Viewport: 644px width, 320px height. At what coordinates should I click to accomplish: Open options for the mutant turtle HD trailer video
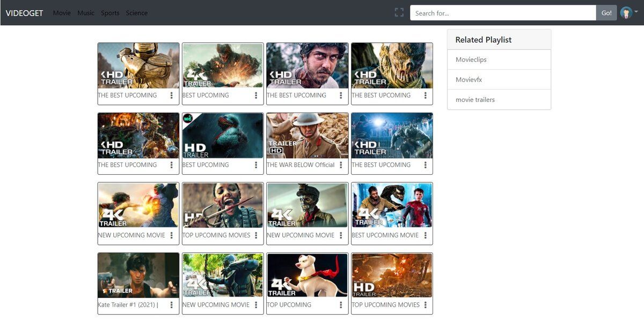pyautogui.click(x=256, y=165)
